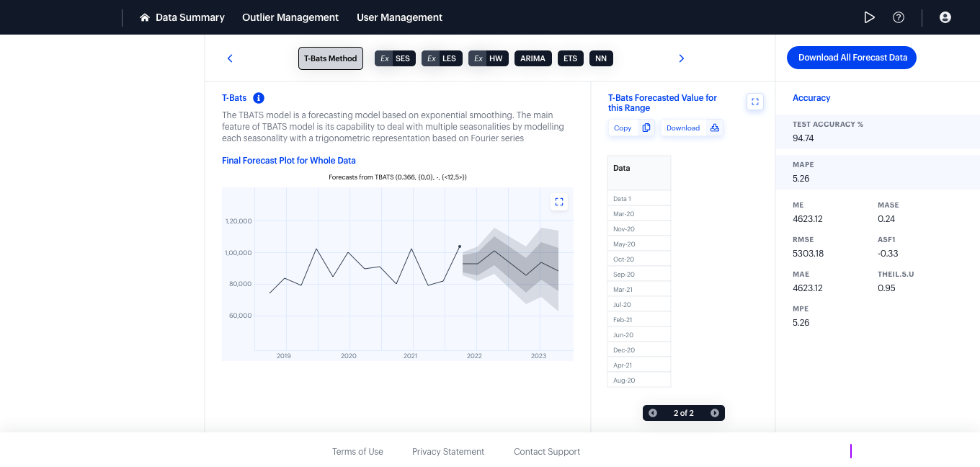Viewport: 980px width, 467px height.
Task: Open the Data Summary menu
Action: point(182,17)
